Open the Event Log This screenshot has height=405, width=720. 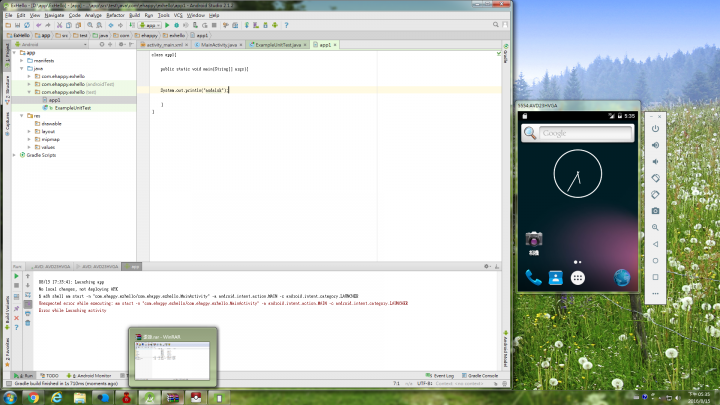(440, 376)
